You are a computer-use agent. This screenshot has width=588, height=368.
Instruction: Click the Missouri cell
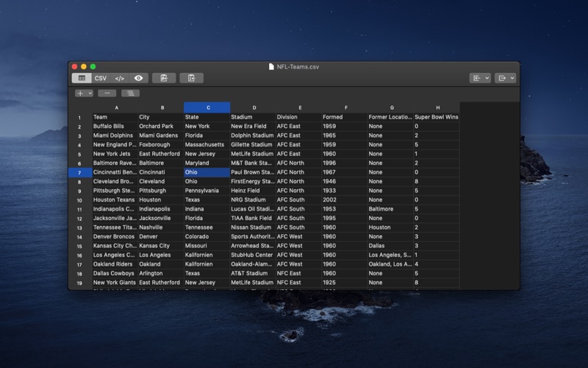coord(207,246)
